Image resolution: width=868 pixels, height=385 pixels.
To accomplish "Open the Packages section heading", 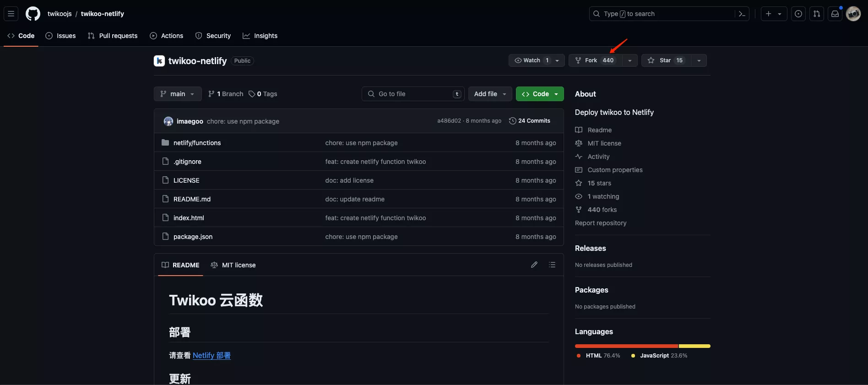I will tap(591, 290).
